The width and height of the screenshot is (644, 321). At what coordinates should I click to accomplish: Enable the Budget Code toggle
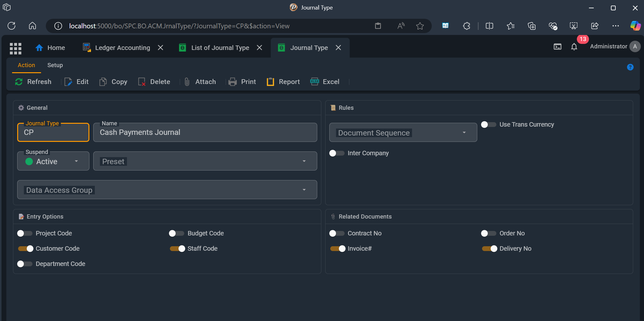pos(176,233)
